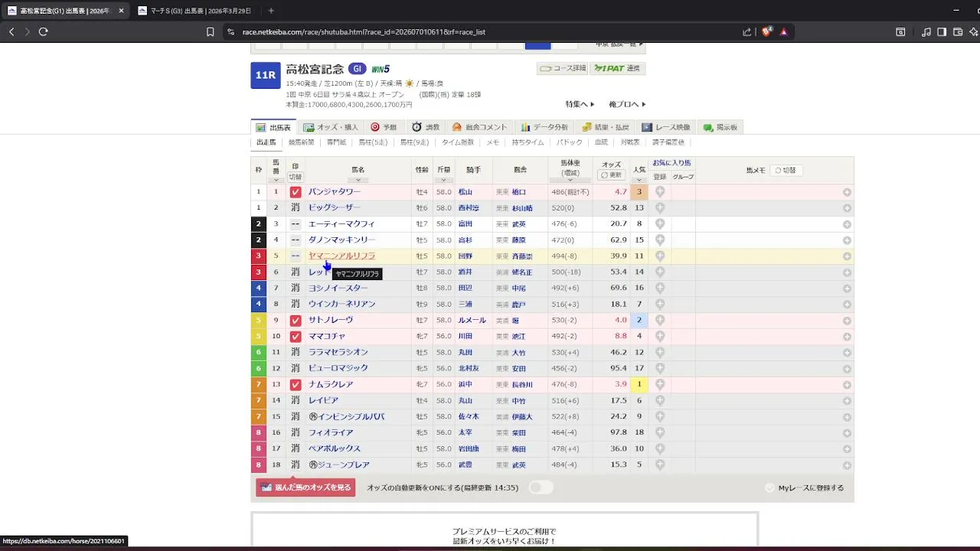Open jockey link ルメール

472,321
